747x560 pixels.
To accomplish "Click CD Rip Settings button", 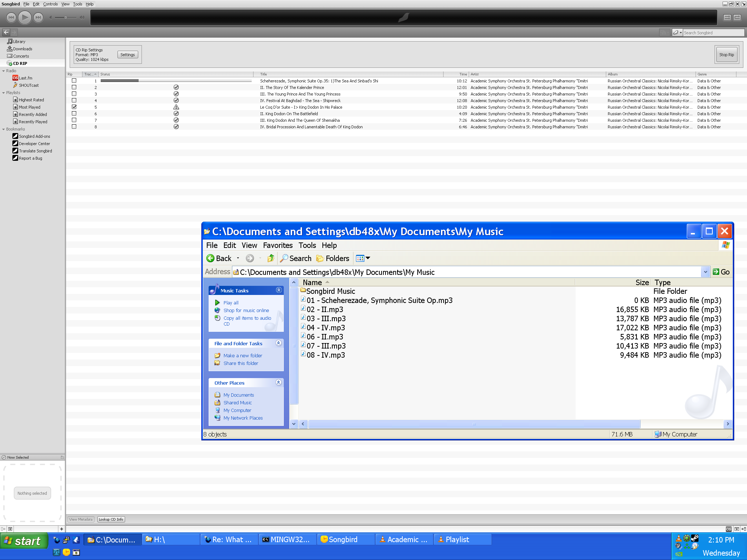I will click(128, 55).
